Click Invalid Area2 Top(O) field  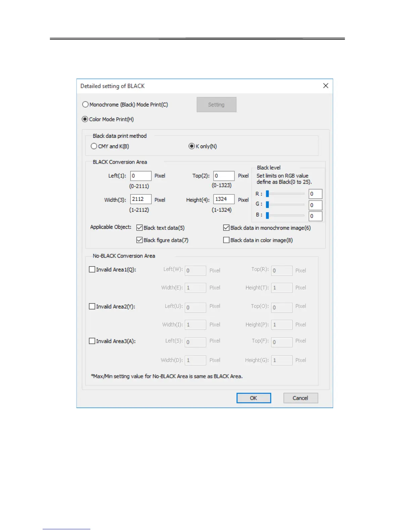282,307
